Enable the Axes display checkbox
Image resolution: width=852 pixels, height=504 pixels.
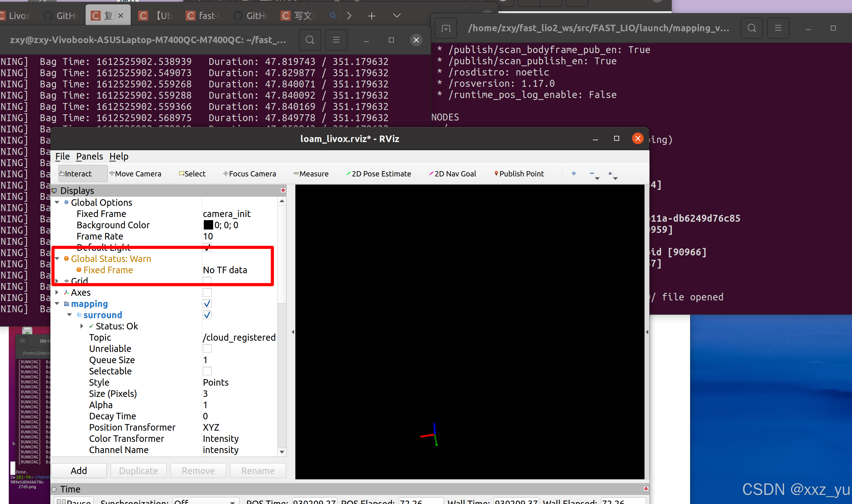207,292
